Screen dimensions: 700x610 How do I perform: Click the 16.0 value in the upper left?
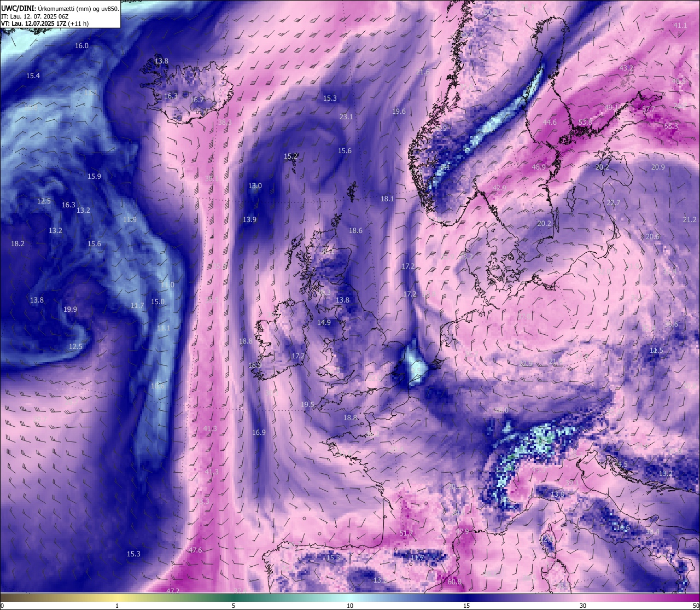pyautogui.click(x=81, y=46)
